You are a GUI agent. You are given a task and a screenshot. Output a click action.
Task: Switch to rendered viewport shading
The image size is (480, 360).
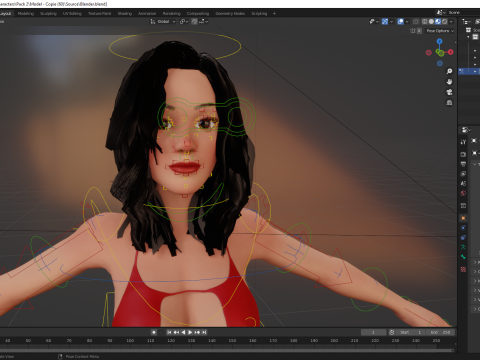coord(444,21)
